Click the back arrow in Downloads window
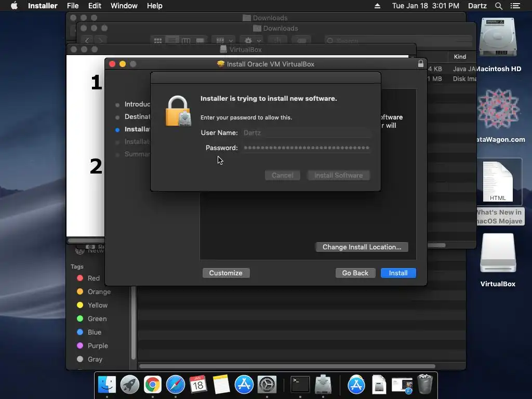 click(87, 41)
